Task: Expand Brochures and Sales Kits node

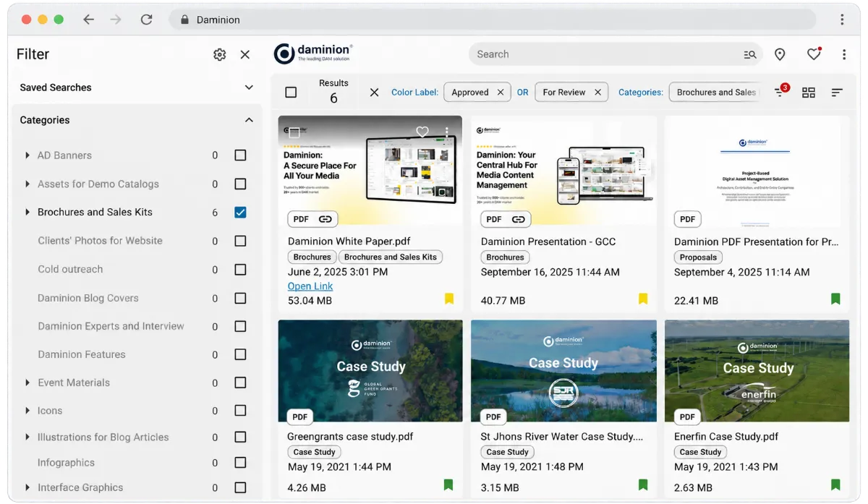Action: pos(27,213)
